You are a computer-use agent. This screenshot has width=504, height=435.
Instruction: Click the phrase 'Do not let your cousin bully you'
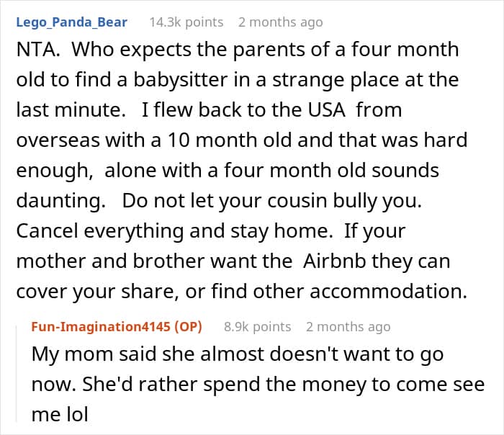[270, 201]
